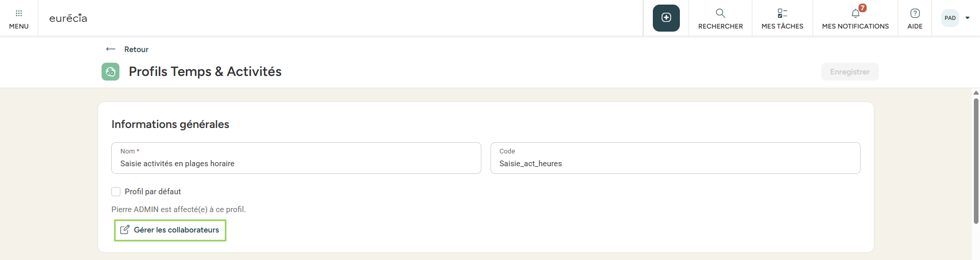Click the eurécia logo
The width and height of the screenshot is (980, 260).
tap(68, 18)
